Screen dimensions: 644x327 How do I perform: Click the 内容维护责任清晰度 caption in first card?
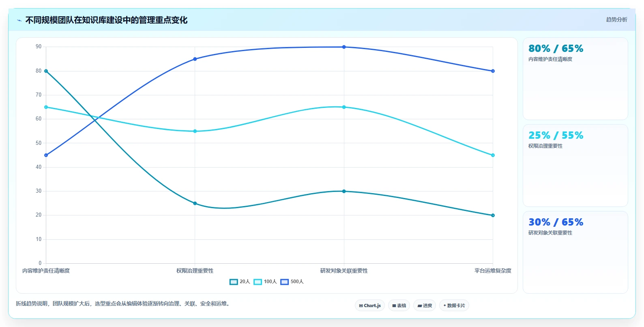coord(550,59)
